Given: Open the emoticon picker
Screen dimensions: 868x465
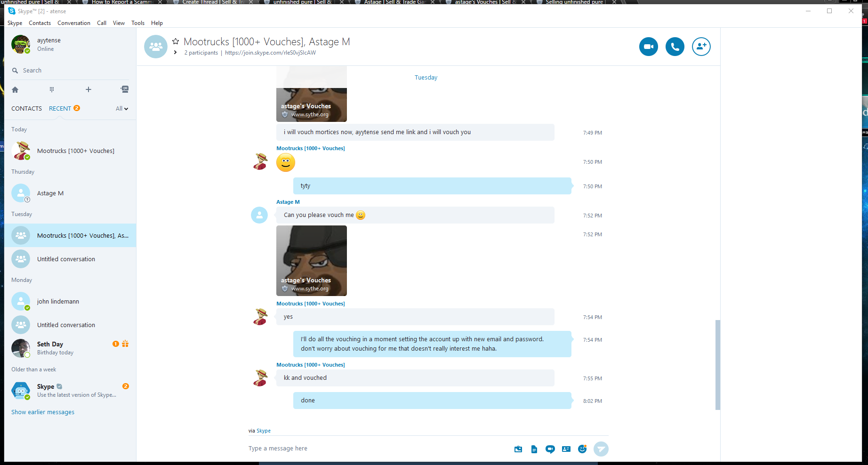Looking at the screenshot, I should [582, 449].
